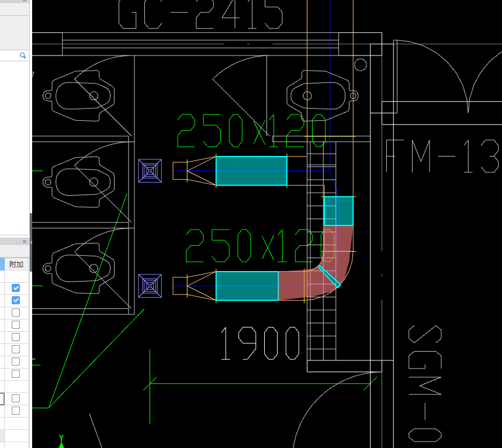Click the 1900 dimension text
Viewport: 502px width, 448px height.
click(260, 343)
